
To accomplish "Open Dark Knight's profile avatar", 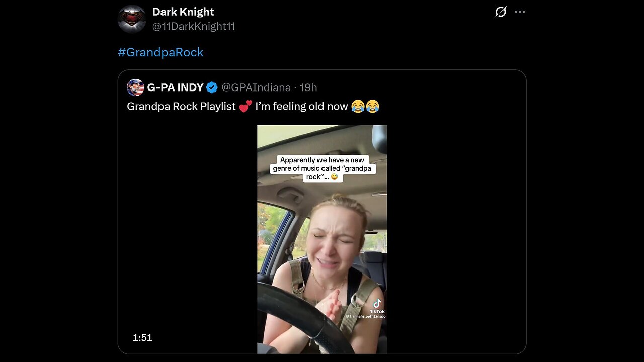I will [x=132, y=19].
